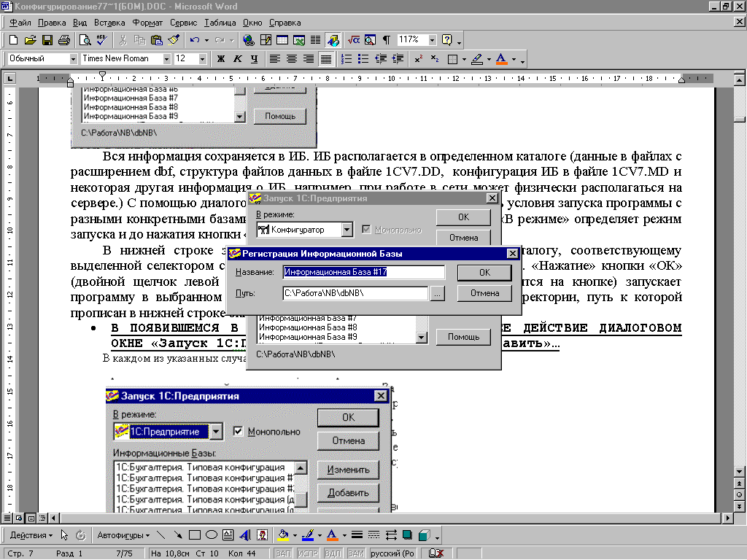Activate the Format Painter brush
The height and width of the screenshot is (560, 747).
tap(174, 40)
